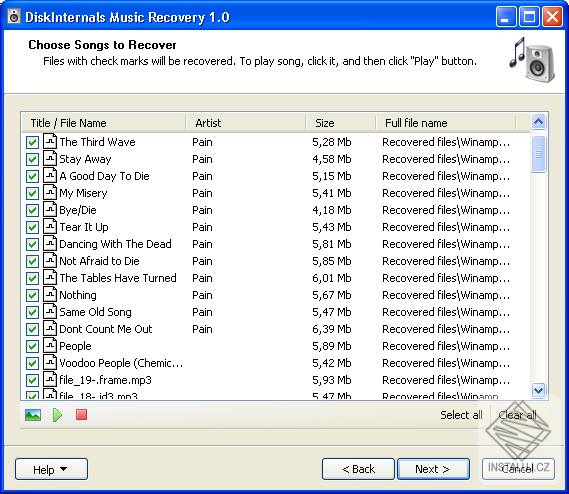Uncheck Dancing With The Dead checkbox
The height and width of the screenshot is (494, 569).
pos(32,245)
